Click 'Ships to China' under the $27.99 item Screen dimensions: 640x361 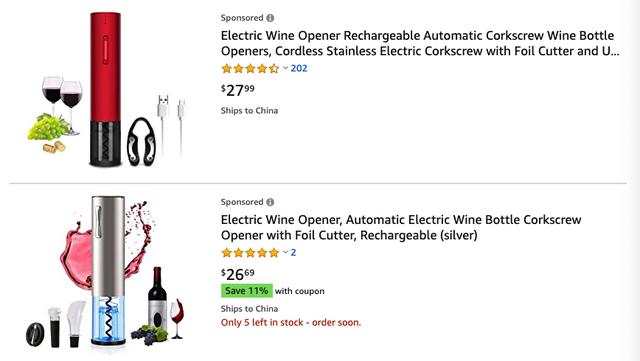pos(249,111)
